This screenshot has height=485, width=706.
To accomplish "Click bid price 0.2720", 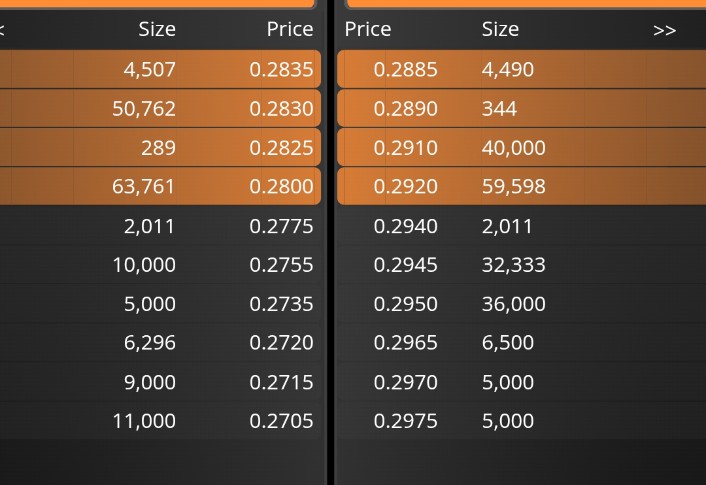I will 281,342.
